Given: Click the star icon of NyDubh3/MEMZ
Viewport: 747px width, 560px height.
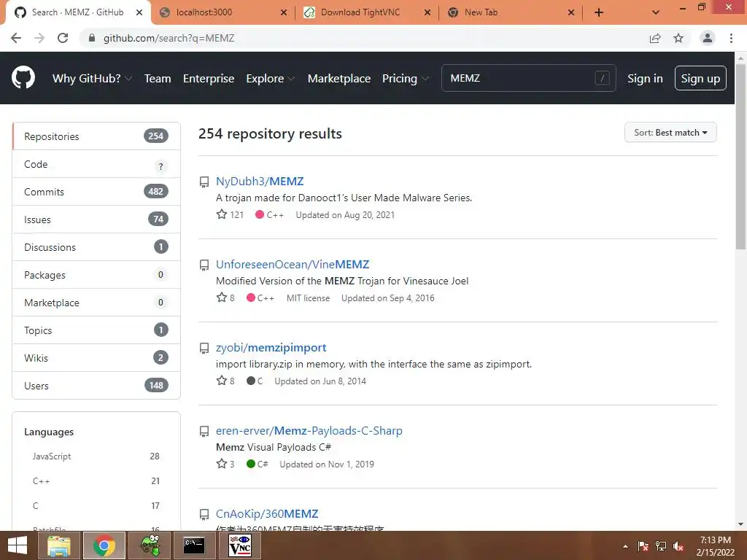Looking at the screenshot, I should [222, 214].
